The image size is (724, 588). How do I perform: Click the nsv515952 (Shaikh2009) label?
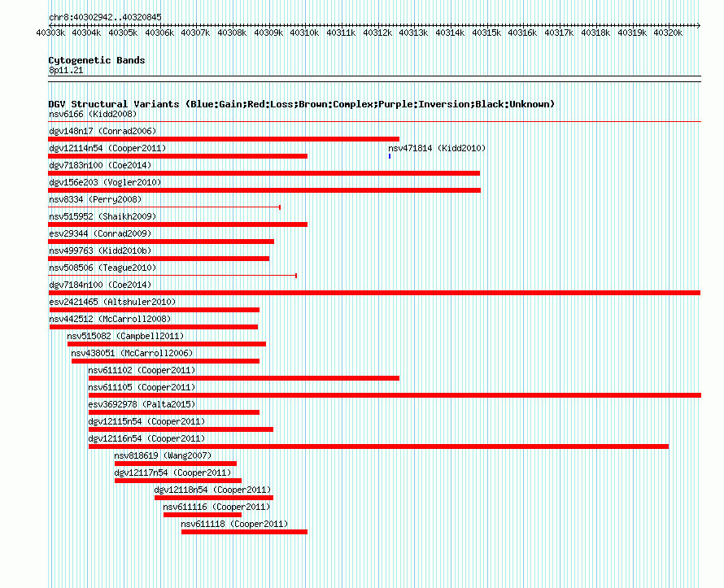point(102,216)
